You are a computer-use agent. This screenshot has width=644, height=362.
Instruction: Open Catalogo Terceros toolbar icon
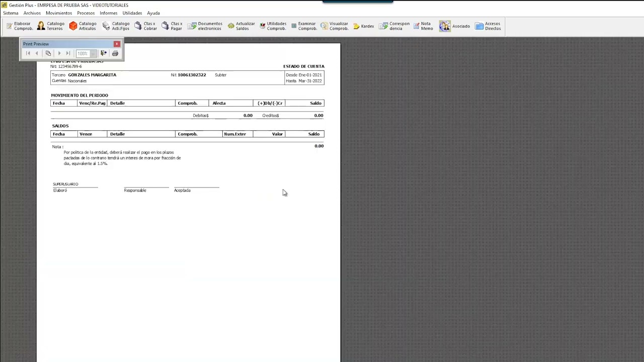click(x=51, y=26)
